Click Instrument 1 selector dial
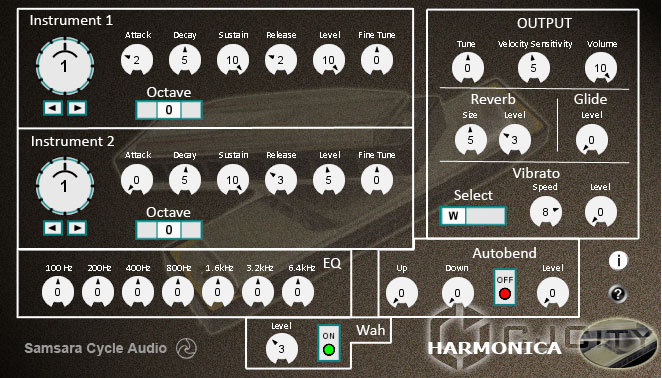Image resolution: width=662 pixels, height=378 pixels. pyautogui.click(x=65, y=66)
